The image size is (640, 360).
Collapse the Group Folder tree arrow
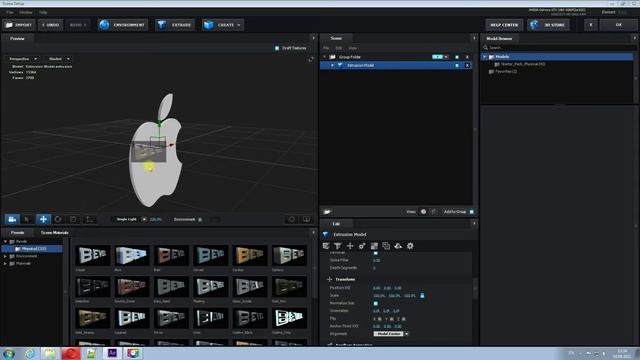coord(324,57)
